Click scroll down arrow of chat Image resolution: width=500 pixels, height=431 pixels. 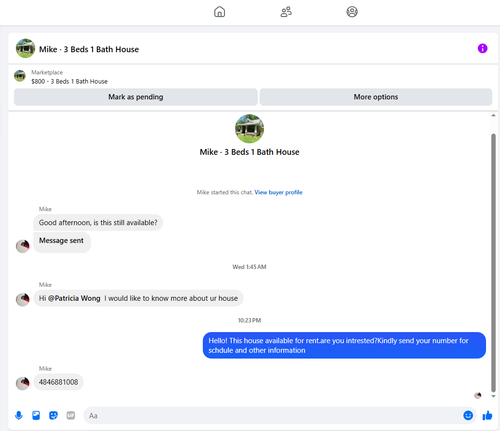pyautogui.click(x=493, y=396)
